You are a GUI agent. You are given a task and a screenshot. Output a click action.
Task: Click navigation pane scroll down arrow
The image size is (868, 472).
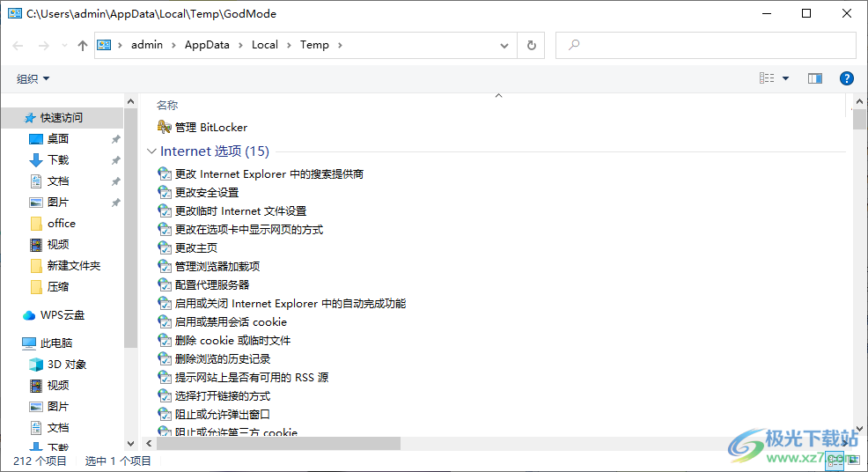[130, 443]
